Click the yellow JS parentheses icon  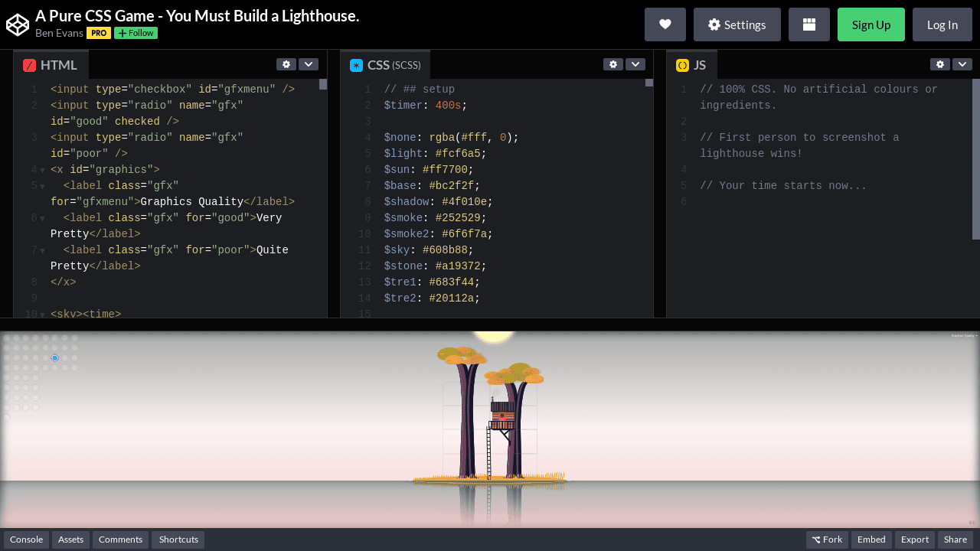coord(683,66)
